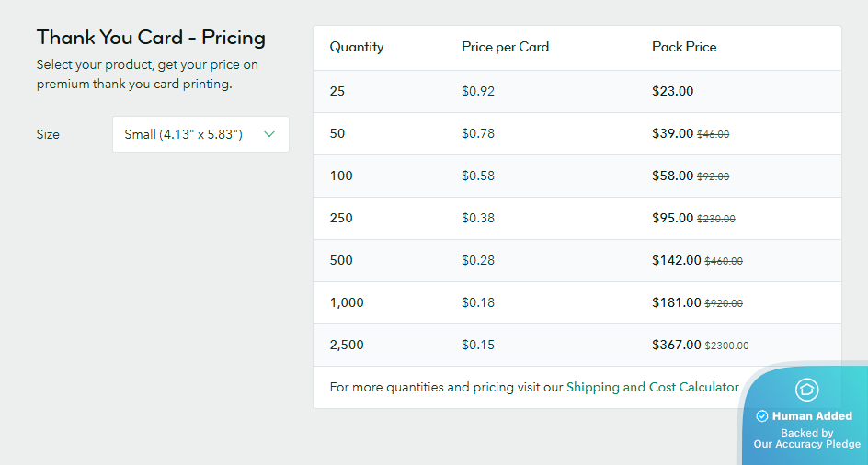Click the green chevron arrow in Size selector
This screenshot has height=465, width=868.
coord(269,134)
